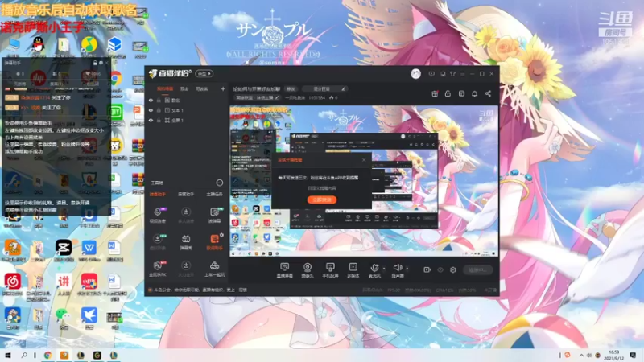Click the record video icon
The image size is (644, 362).
click(x=427, y=269)
